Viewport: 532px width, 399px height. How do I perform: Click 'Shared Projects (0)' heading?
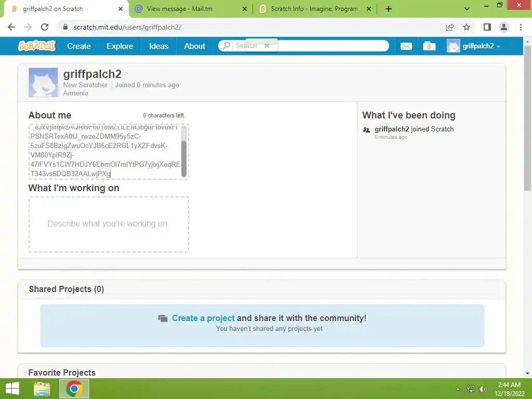[66, 289]
